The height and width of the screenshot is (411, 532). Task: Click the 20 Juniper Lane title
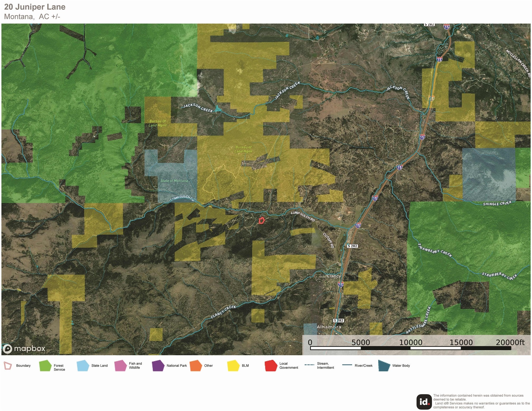pyautogui.click(x=35, y=7)
